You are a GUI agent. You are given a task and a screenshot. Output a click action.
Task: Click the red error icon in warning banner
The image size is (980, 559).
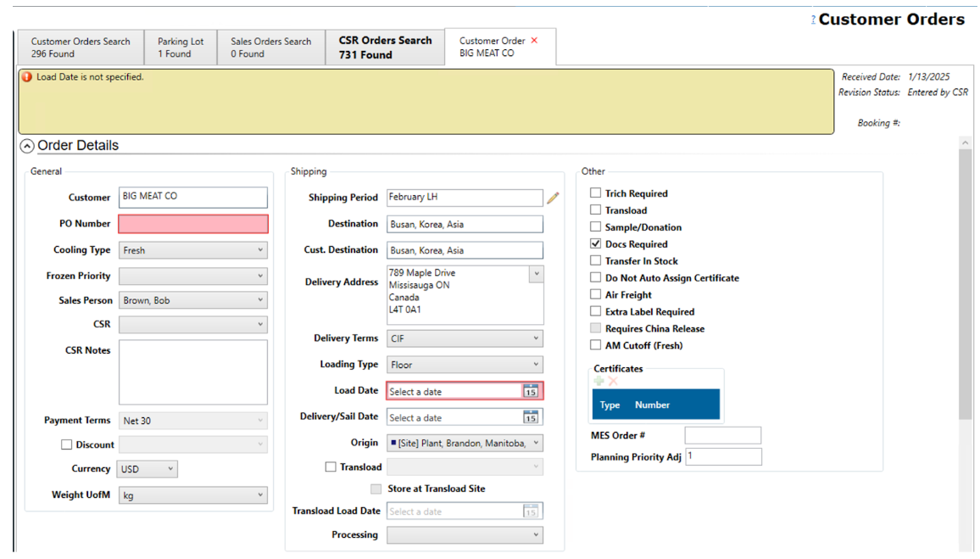27,77
